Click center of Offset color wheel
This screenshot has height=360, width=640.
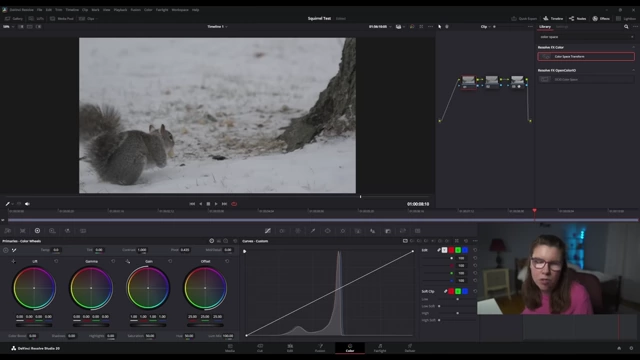pos(205,288)
